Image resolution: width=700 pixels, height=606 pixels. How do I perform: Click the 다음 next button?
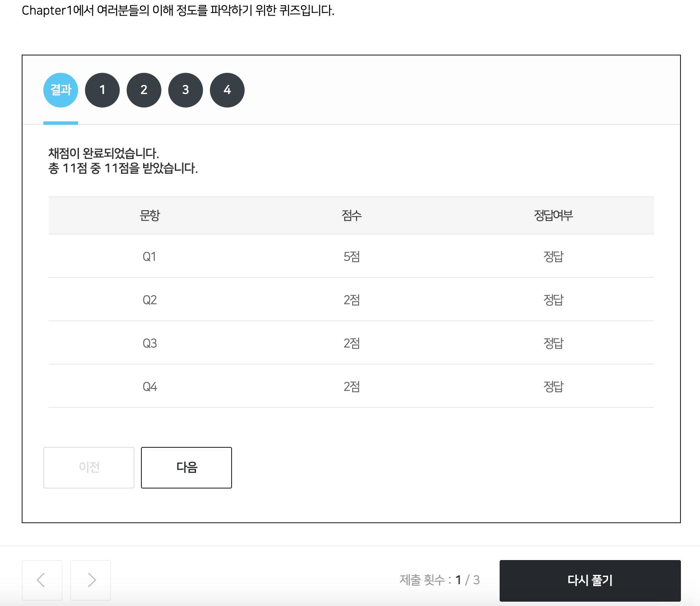point(186,467)
